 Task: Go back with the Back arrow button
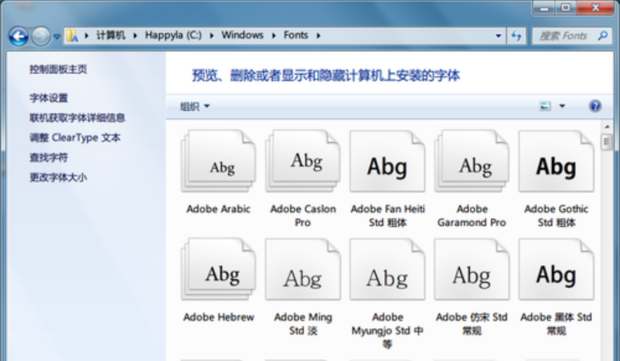pos(18,36)
